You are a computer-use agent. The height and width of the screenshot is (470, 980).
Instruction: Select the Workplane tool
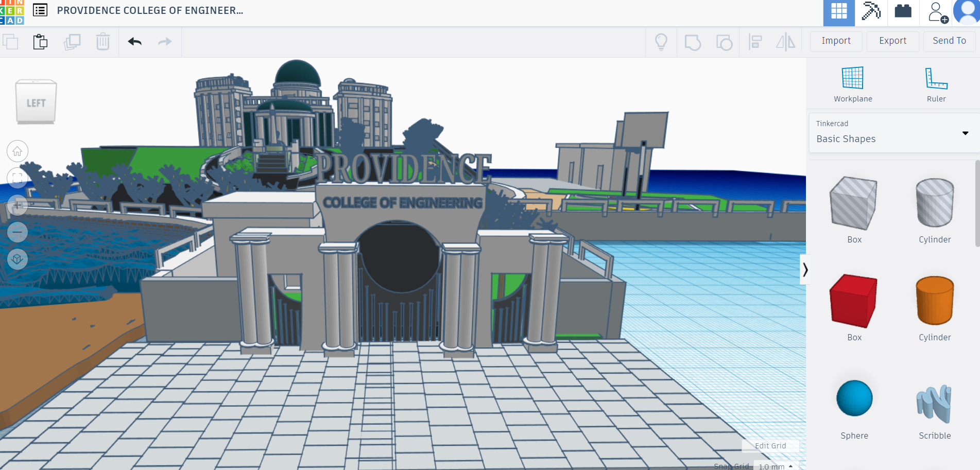pyautogui.click(x=853, y=85)
